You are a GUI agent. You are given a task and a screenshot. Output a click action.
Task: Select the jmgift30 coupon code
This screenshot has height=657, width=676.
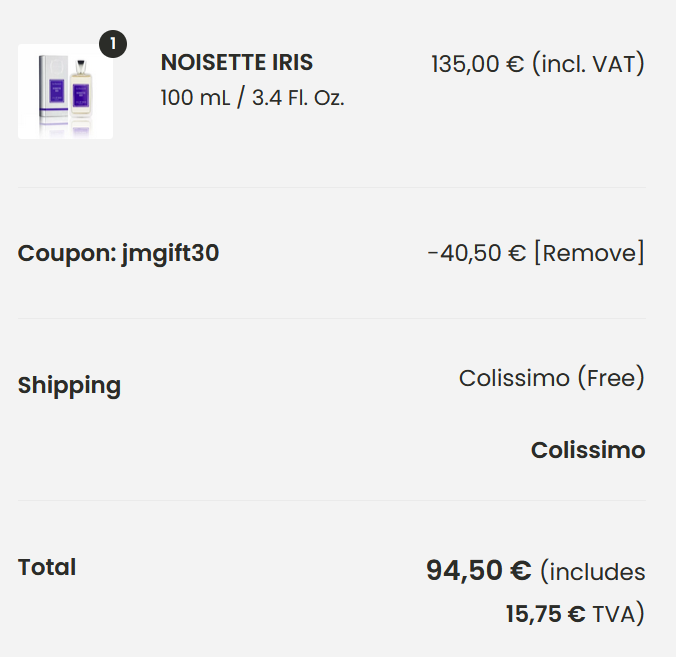(x=170, y=254)
